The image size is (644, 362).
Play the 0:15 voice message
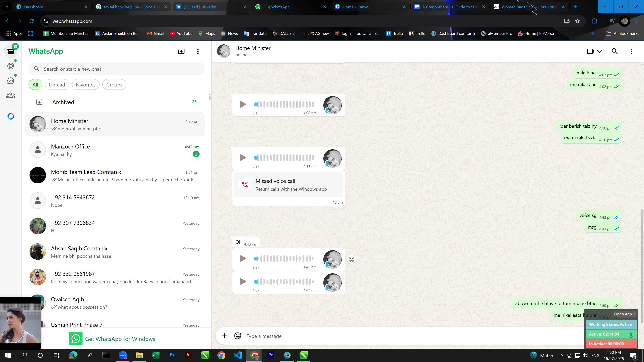pos(243,104)
